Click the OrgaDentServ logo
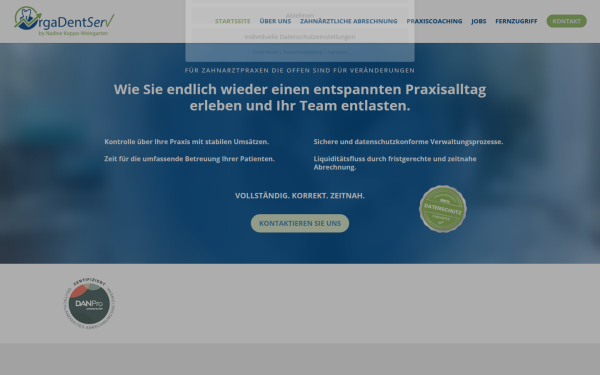 coord(64,21)
